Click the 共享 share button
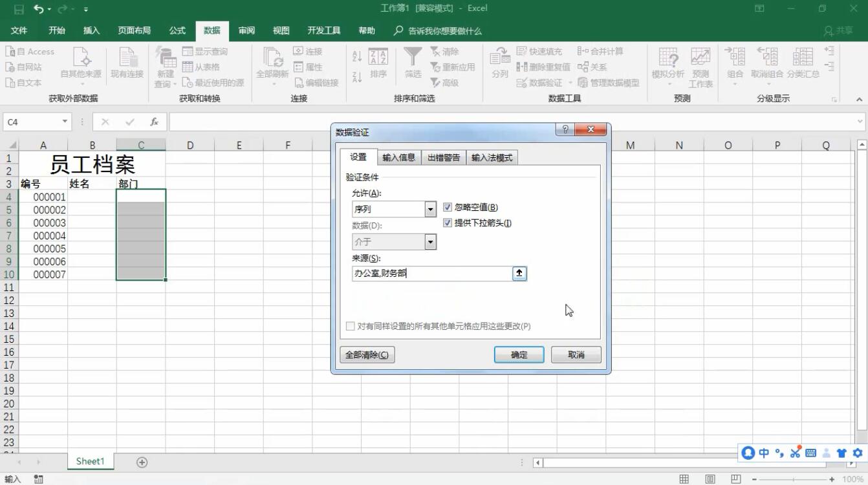This screenshot has width=868, height=485. pyautogui.click(x=839, y=30)
